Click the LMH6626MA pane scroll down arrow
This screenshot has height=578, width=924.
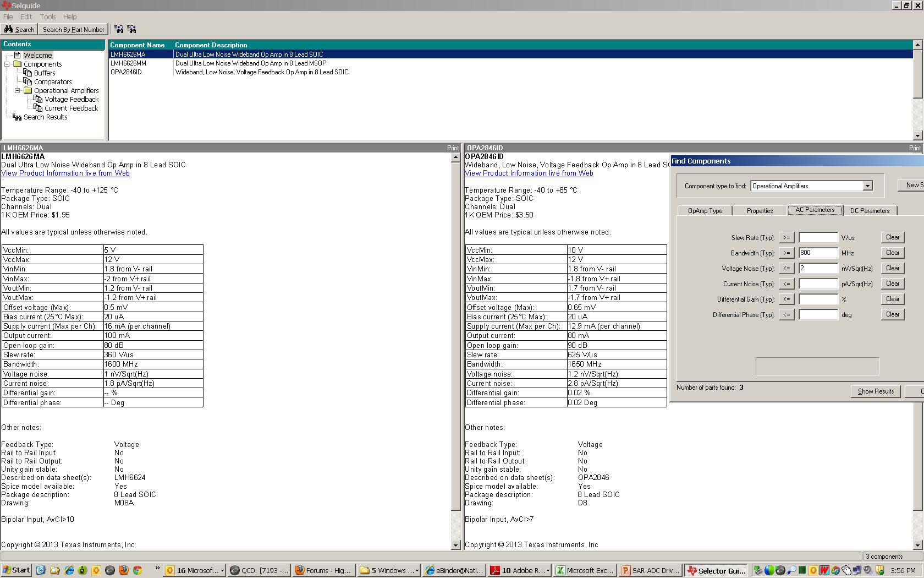point(455,545)
